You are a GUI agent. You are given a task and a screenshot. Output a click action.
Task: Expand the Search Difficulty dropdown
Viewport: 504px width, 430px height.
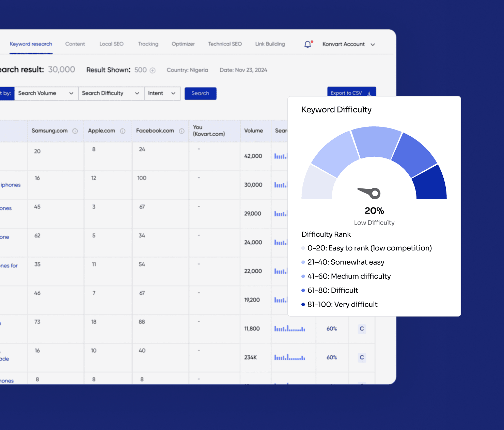(111, 93)
